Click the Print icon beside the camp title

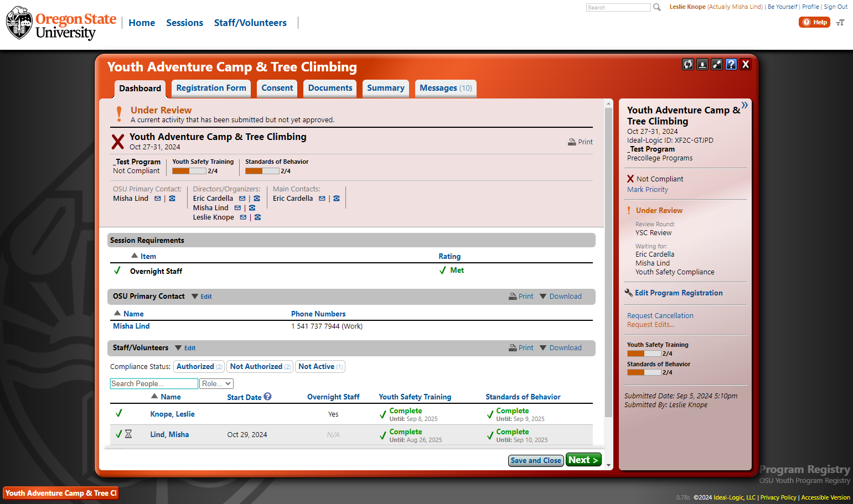pyautogui.click(x=580, y=142)
